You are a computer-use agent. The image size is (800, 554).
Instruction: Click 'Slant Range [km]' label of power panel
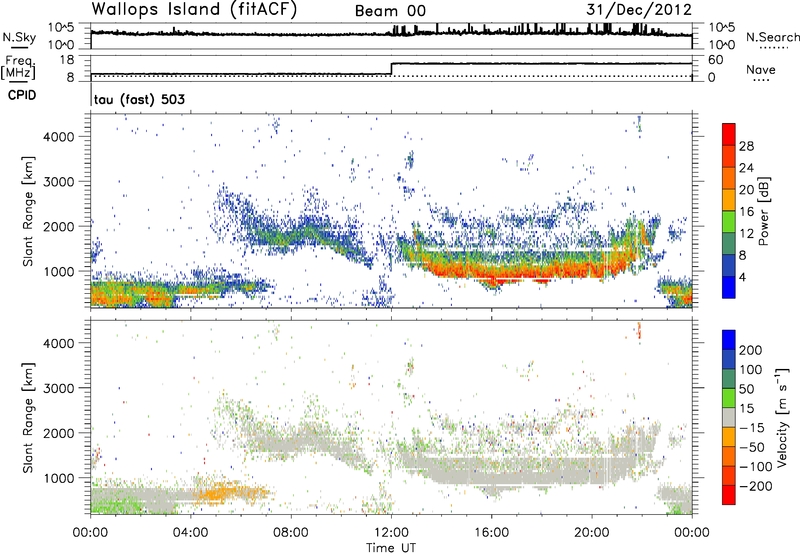28,211
